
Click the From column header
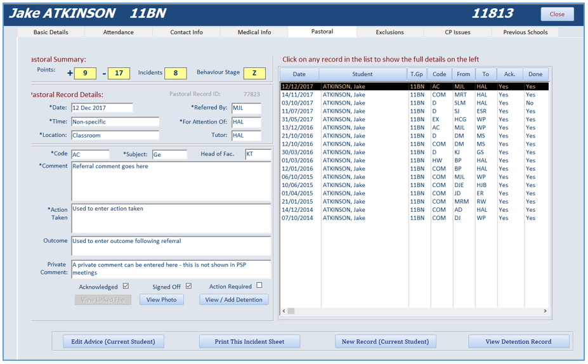coord(464,74)
